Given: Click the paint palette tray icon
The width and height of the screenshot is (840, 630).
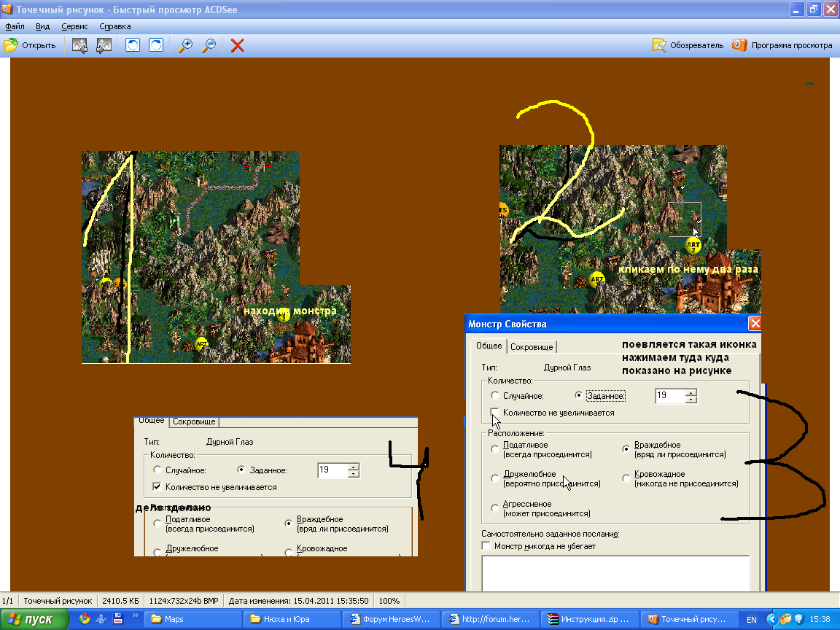Looking at the screenshot, I should tap(785, 619).
